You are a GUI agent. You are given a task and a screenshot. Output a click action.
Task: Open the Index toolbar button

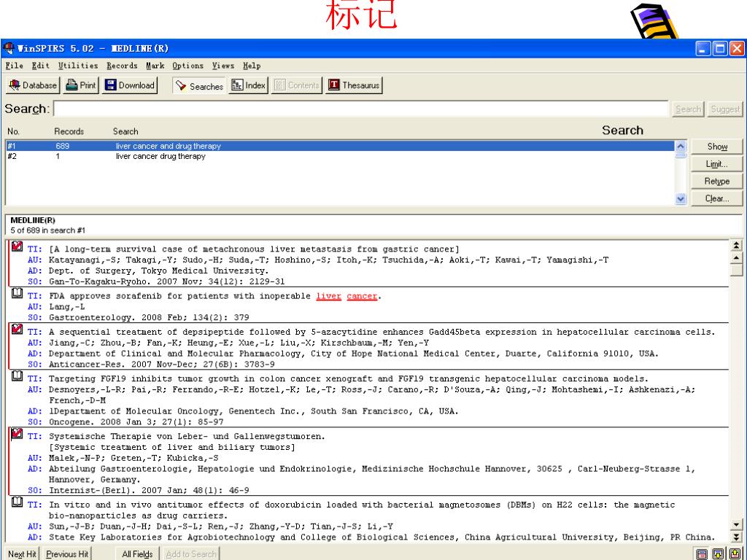tap(248, 85)
